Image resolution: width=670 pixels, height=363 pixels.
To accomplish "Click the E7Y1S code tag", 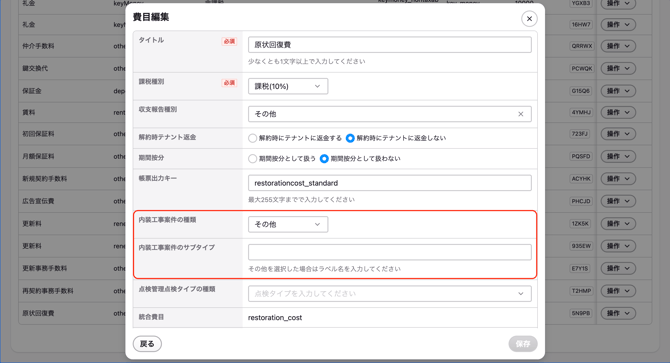I will click(580, 269).
